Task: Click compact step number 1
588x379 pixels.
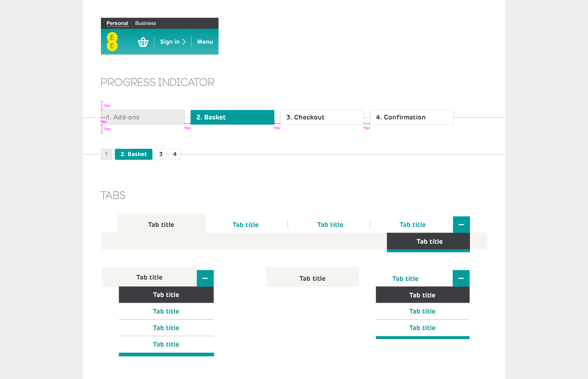Action: point(106,154)
